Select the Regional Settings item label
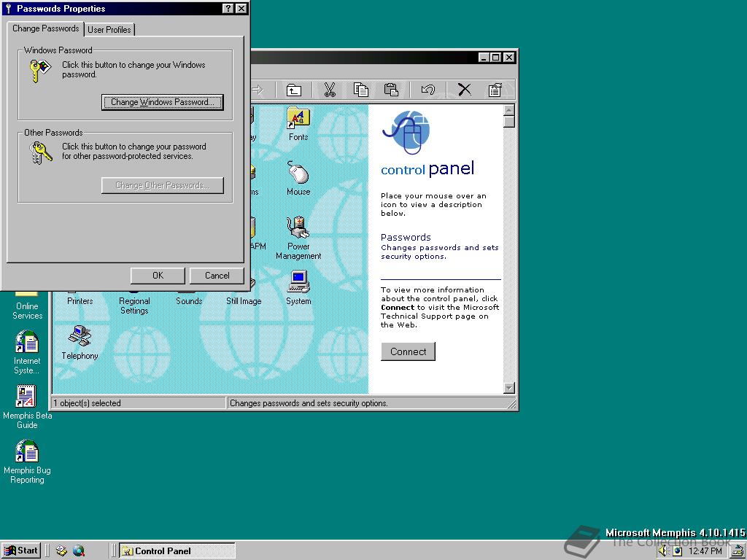Viewport: 747px width, 560px height. click(134, 306)
